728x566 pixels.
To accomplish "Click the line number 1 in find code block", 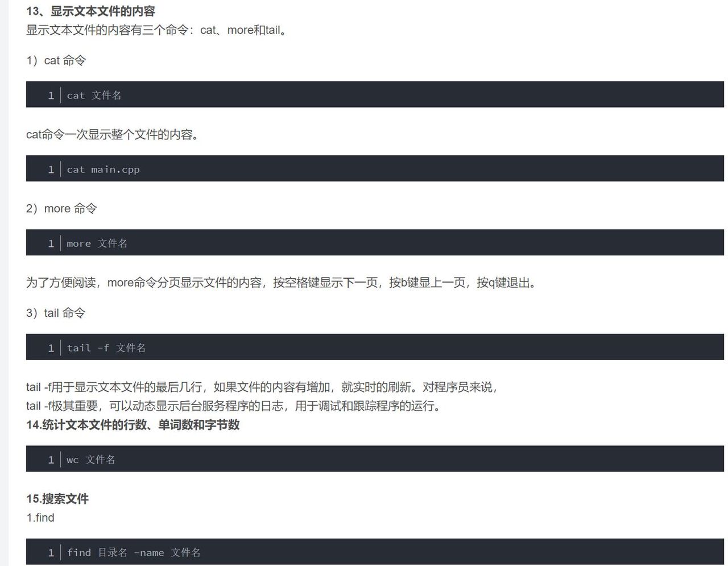I will coord(51,552).
